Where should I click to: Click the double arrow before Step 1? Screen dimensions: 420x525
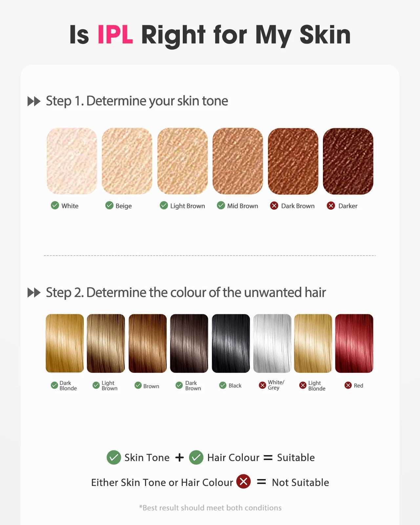pos(34,101)
